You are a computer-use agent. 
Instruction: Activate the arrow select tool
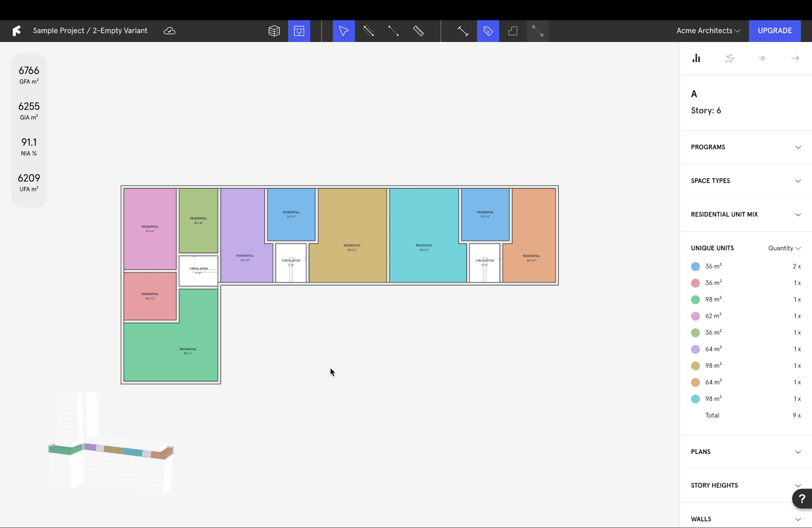pyautogui.click(x=343, y=31)
